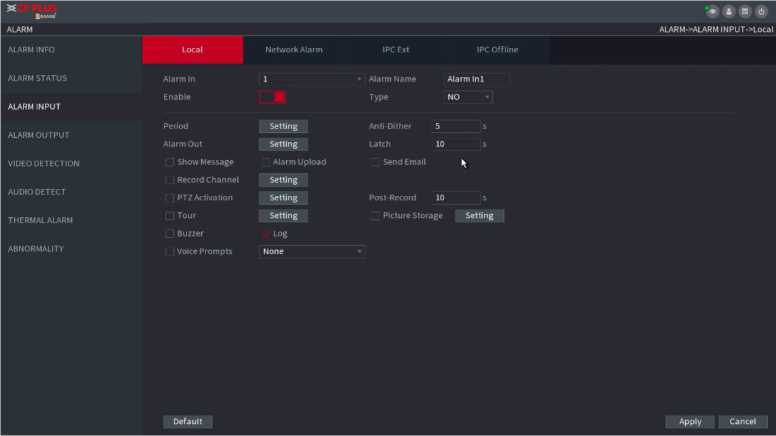
Task: Open the Alarm In channel dropdown
Action: [x=311, y=79]
